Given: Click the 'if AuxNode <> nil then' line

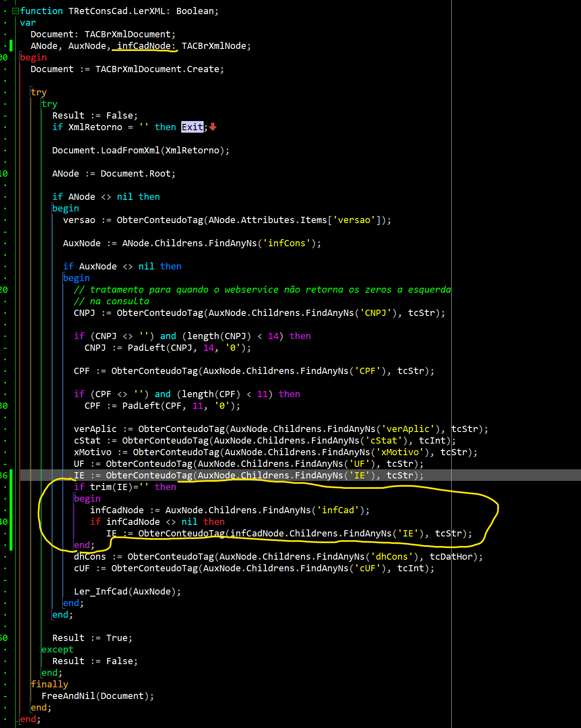Looking at the screenshot, I should [x=122, y=267].
